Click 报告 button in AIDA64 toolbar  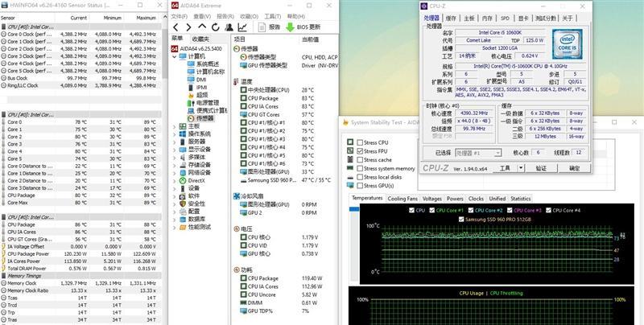[x=270, y=27]
